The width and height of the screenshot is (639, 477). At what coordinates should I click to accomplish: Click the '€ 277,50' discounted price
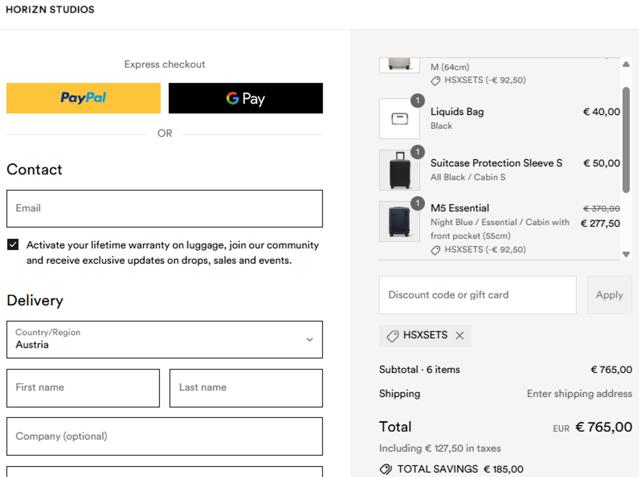coord(600,223)
